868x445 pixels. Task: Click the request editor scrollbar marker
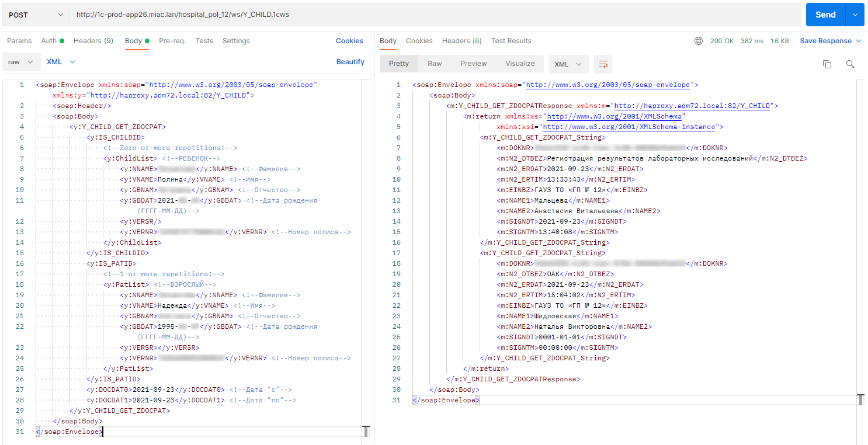click(366, 432)
